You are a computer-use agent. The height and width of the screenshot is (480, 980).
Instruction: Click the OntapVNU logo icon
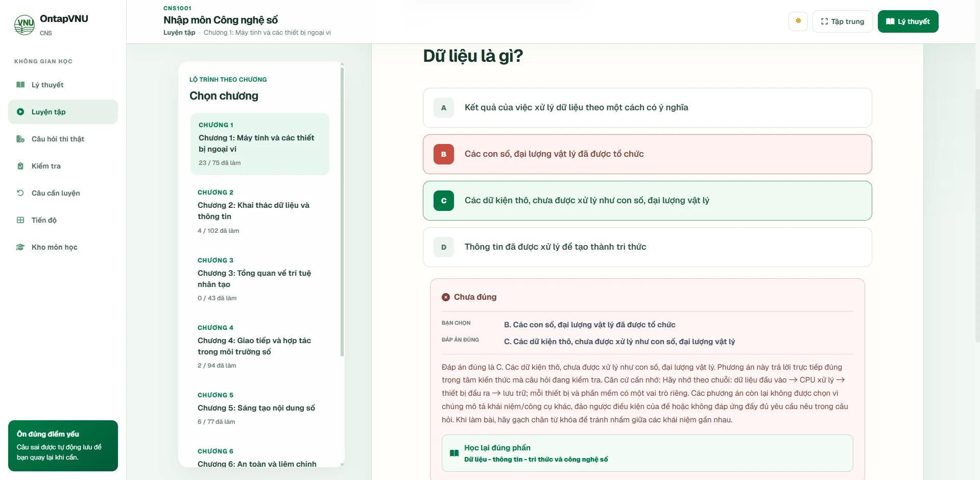(x=25, y=25)
